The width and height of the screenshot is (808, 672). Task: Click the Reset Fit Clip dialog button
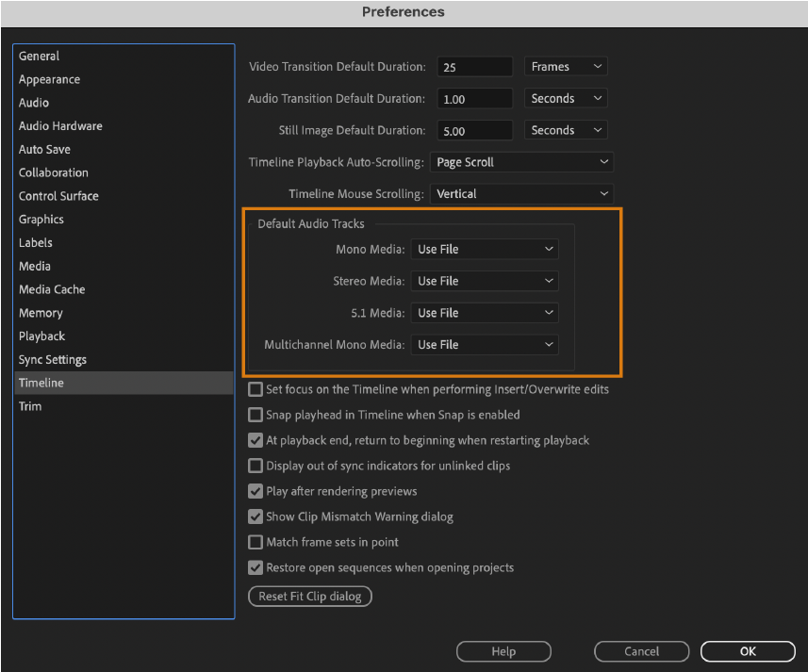point(309,596)
